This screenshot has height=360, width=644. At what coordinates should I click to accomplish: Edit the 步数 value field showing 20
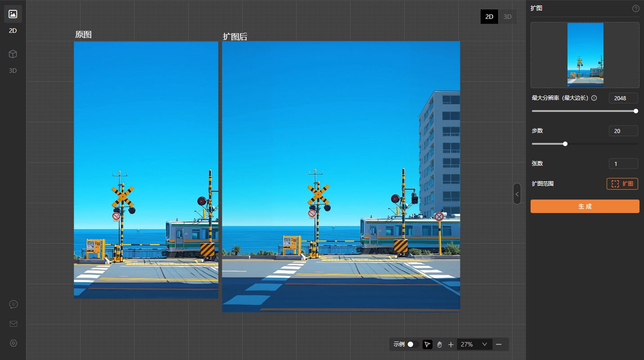[623, 131]
